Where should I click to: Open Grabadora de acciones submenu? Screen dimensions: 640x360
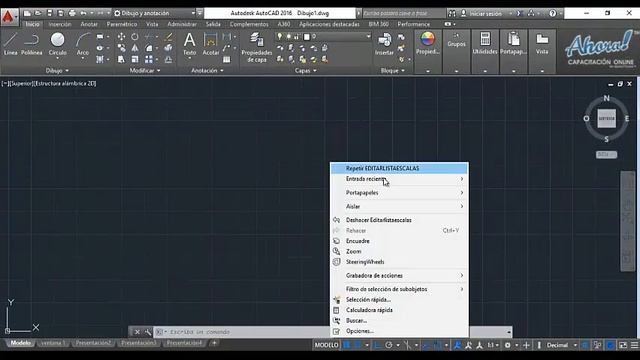399,276
